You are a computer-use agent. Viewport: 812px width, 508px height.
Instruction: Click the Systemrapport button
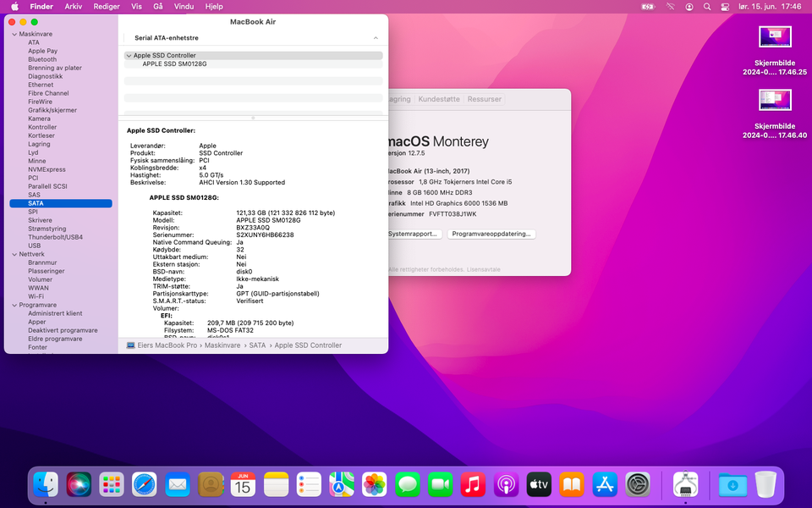pyautogui.click(x=413, y=234)
